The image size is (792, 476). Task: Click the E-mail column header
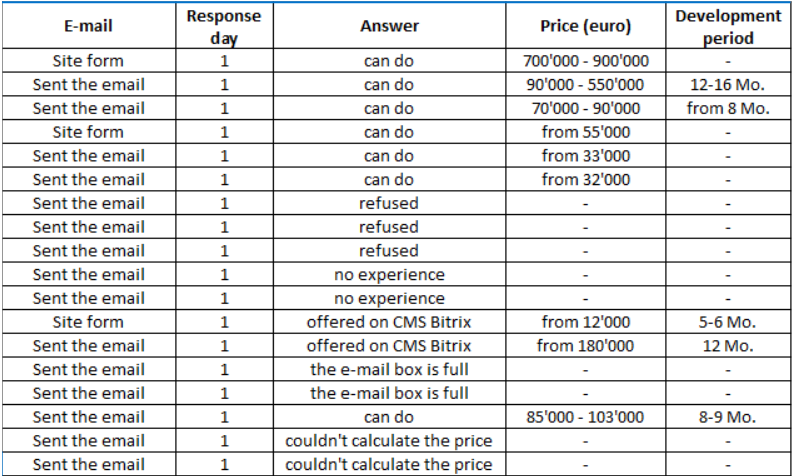click(x=88, y=27)
